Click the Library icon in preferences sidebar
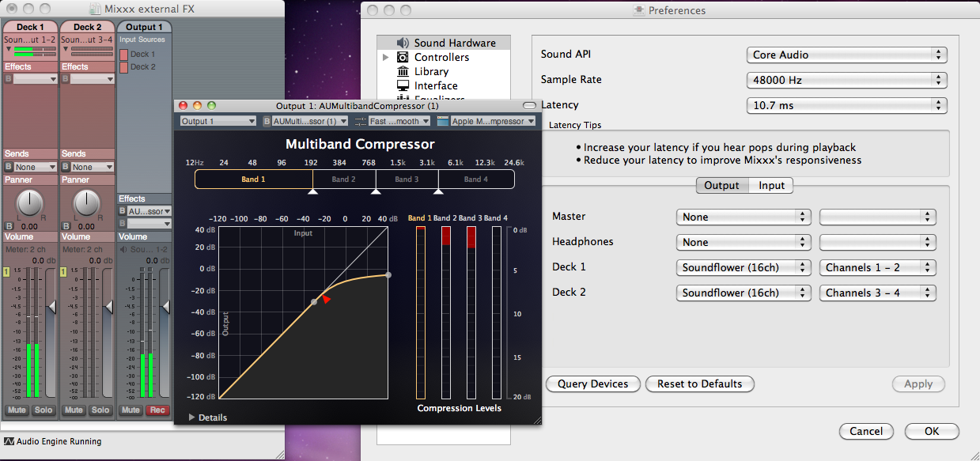The height and width of the screenshot is (461, 980). pos(402,71)
